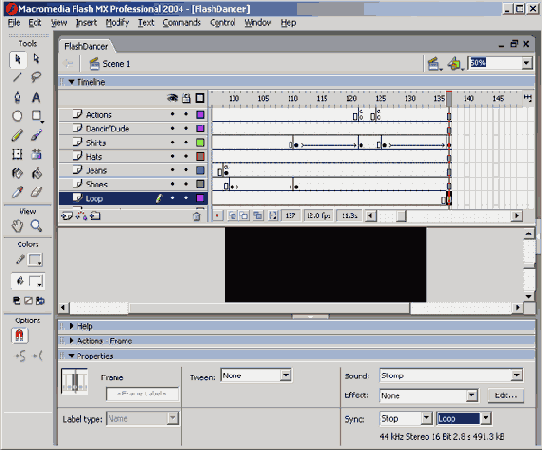The height and width of the screenshot is (450, 542).
Task: Select the Lasso tool
Action: (36, 77)
